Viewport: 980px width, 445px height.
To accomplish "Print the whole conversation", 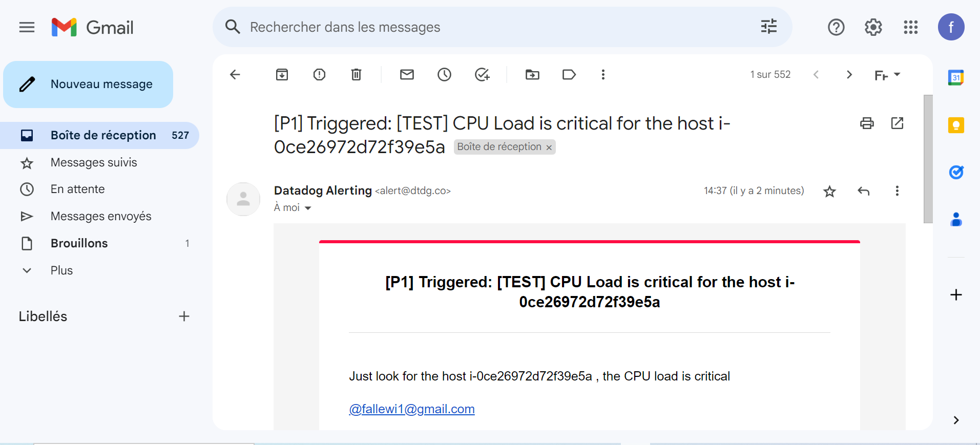I will click(x=867, y=123).
